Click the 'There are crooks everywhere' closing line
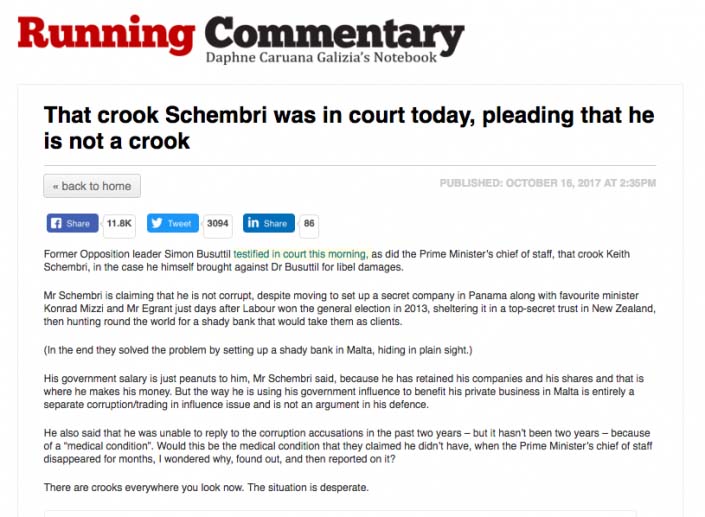Screen dimensions: 705x517 [206, 487]
